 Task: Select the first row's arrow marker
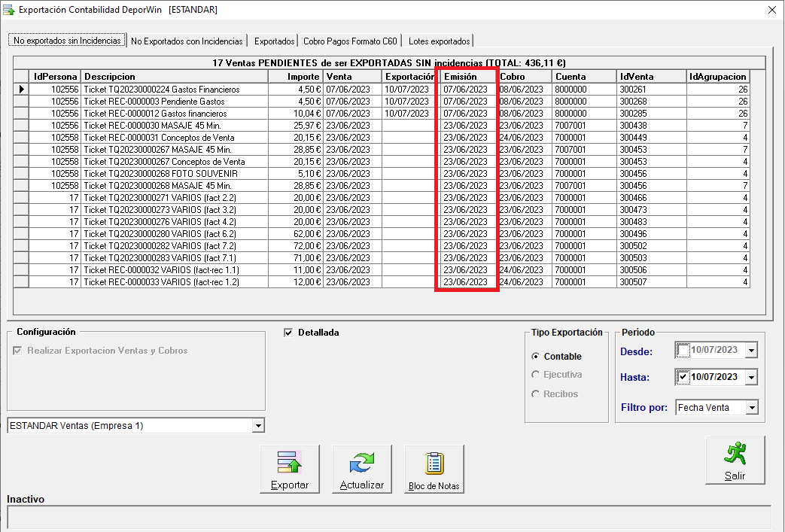(21, 89)
